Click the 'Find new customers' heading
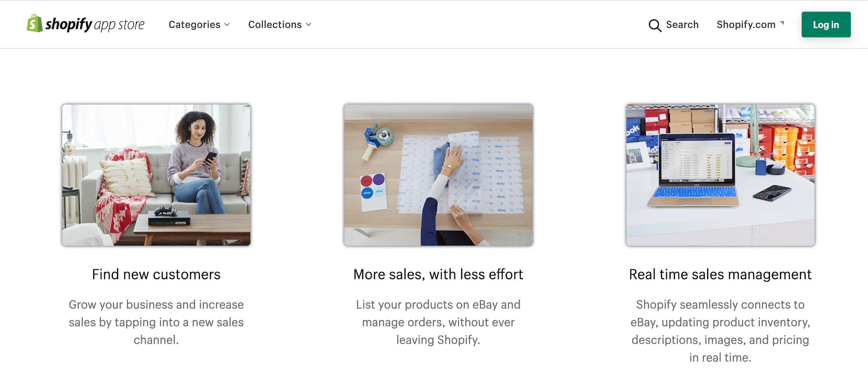The image size is (868, 374). tap(156, 274)
